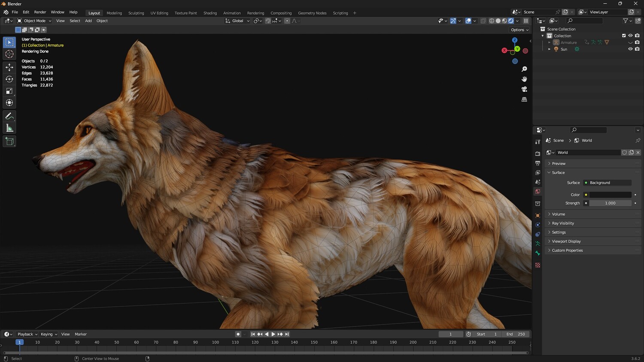Open the viewport Options button
This screenshot has height=362, width=644.
pyautogui.click(x=519, y=30)
